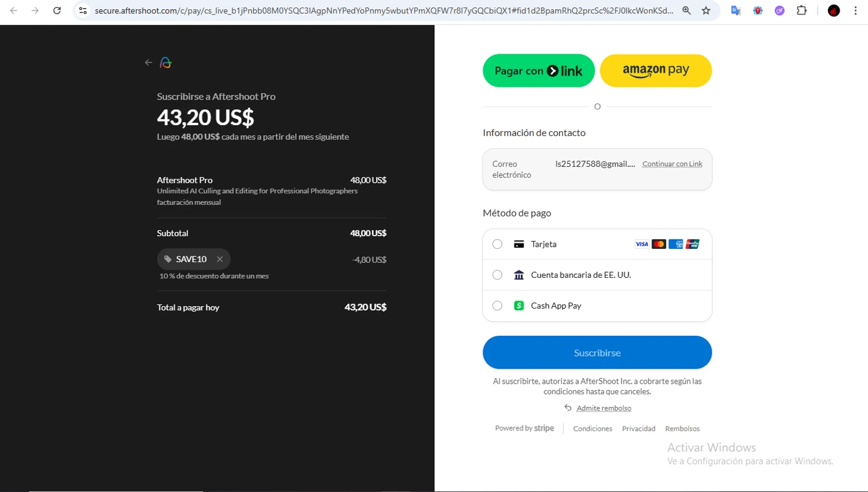Click the back arrow beside Aftershoot logo
Image resolution: width=868 pixels, height=492 pixels.
click(149, 63)
